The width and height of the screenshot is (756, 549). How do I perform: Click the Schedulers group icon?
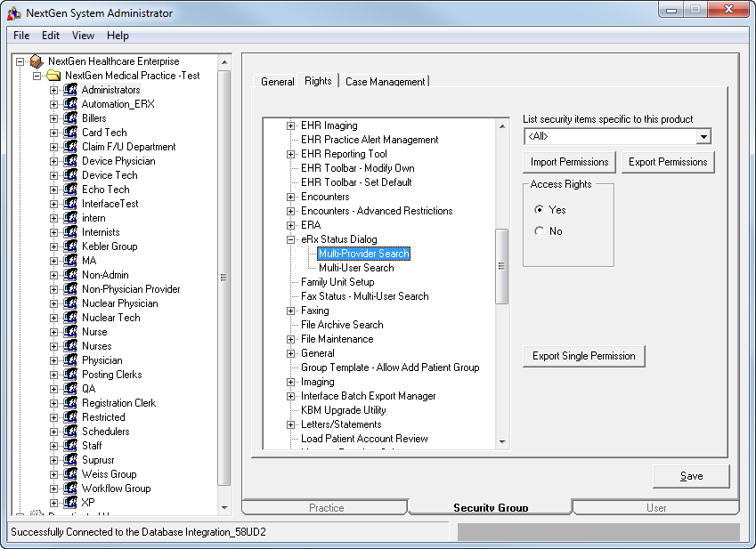(x=70, y=432)
